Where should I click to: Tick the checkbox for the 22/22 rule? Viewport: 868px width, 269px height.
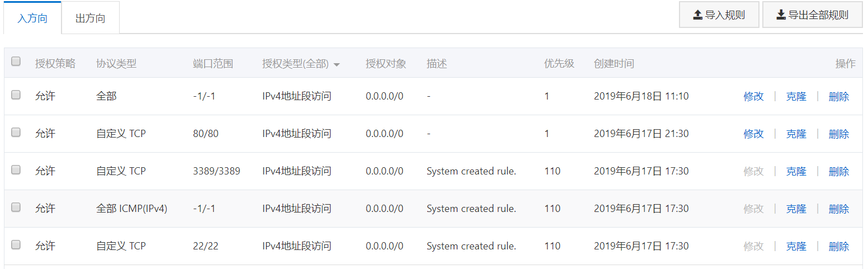tap(16, 245)
